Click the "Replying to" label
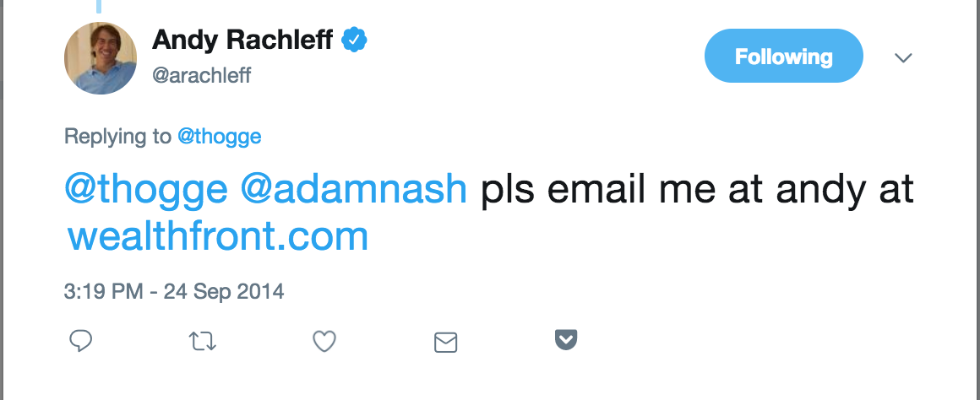980x400 pixels. [x=117, y=137]
